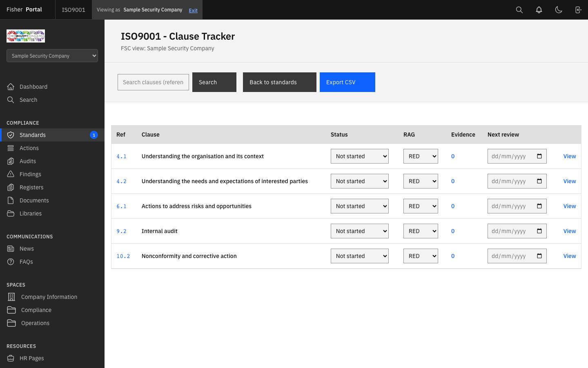Toggle dark mode with the moon icon
The height and width of the screenshot is (368, 588).
pyautogui.click(x=559, y=9)
